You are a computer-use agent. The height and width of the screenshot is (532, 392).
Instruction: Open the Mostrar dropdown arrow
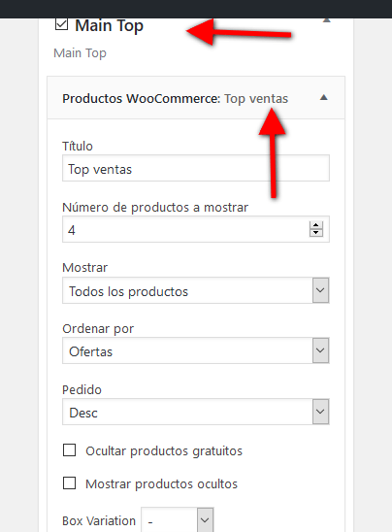320,290
